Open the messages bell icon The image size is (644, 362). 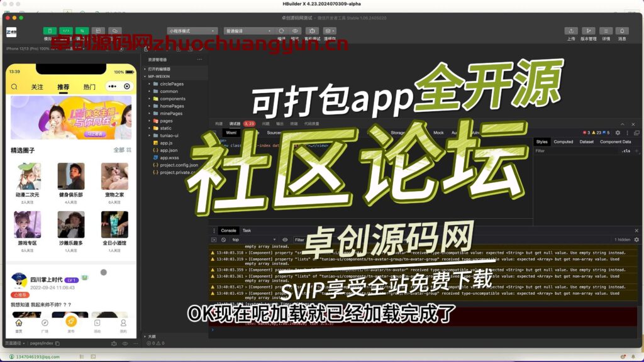622,31
